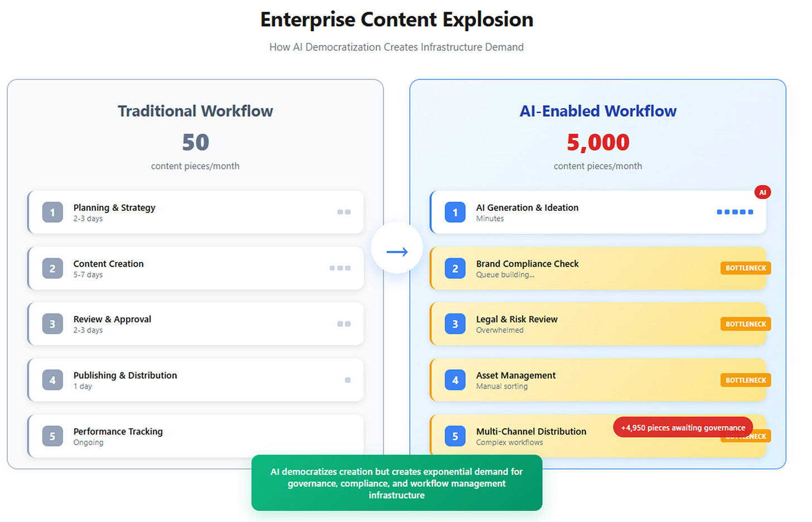Toggle the BOTTLENECK tag on Brand Compliance Check
Image resolution: width=812 pixels, height=522 pixels.
[745, 268]
